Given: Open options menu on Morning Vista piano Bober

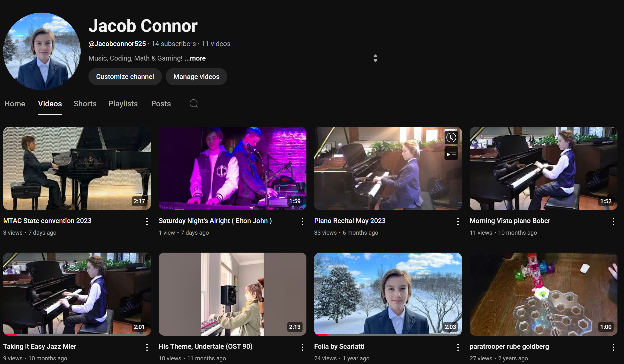Looking at the screenshot, I should pos(613,222).
